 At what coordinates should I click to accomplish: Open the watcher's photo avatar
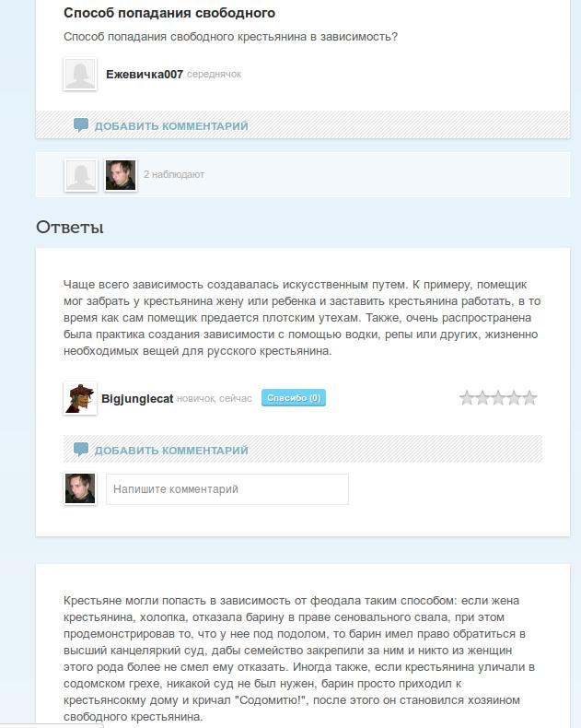click(x=121, y=175)
